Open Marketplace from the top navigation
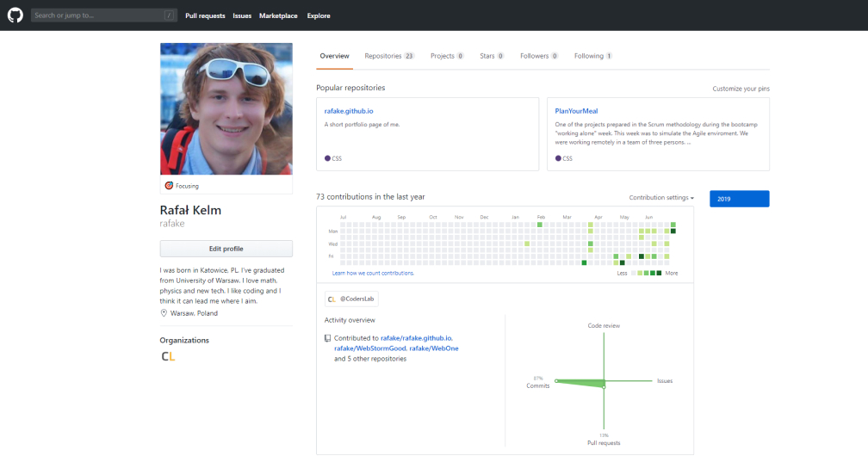Screen dimensions: 868x456 tap(278, 15)
